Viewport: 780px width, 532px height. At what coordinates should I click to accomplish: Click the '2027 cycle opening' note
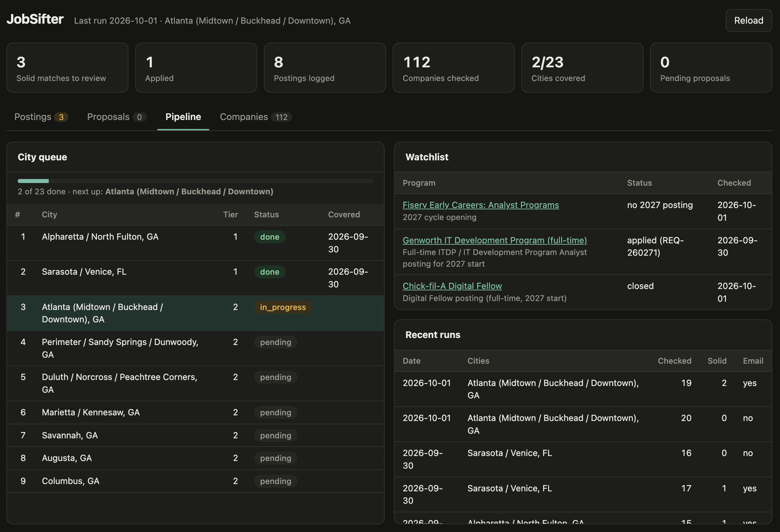click(x=439, y=217)
